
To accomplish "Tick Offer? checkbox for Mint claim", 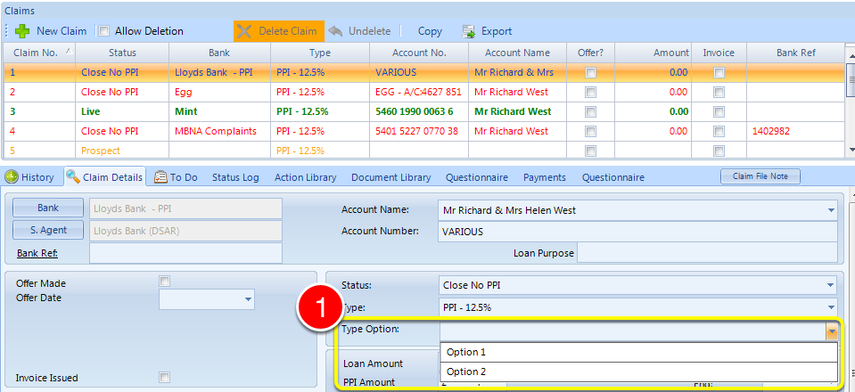I will coord(590,112).
